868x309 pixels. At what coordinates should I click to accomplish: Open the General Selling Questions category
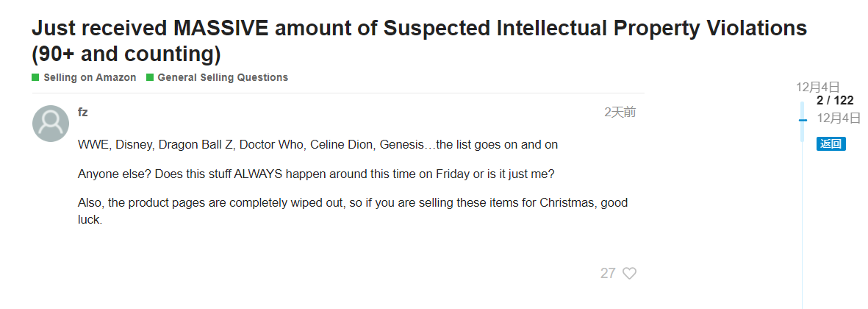click(x=222, y=77)
